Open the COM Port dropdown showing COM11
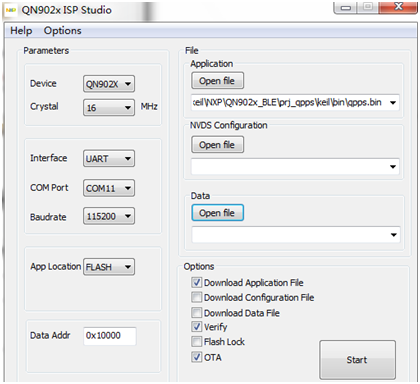 point(109,188)
